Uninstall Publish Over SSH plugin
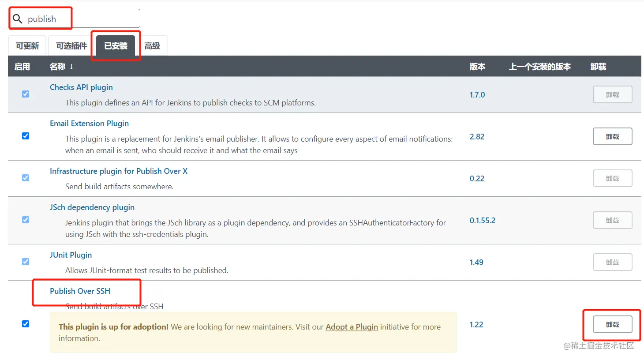Image resolution: width=644 pixels, height=360 pixels. coord(612,324)
